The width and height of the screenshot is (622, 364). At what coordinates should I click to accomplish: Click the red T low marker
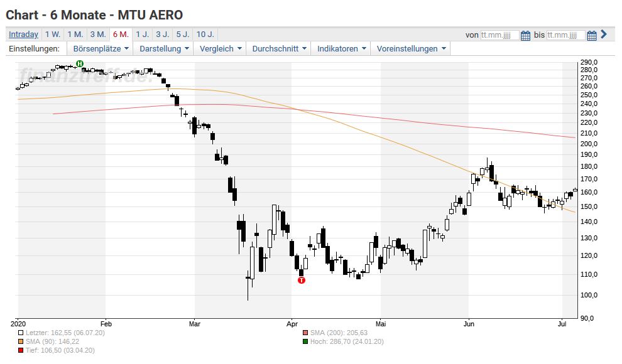pos(302,281)
